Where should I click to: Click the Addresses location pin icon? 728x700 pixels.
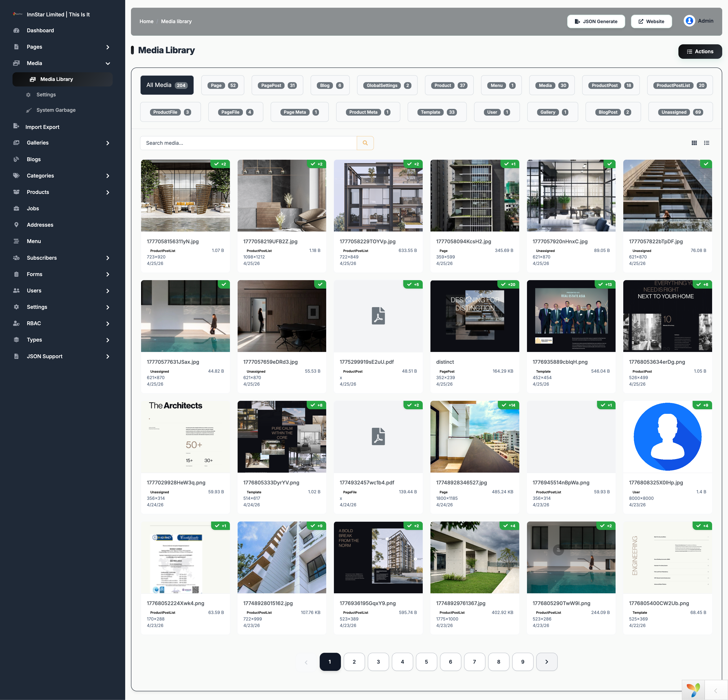[16, 225]
